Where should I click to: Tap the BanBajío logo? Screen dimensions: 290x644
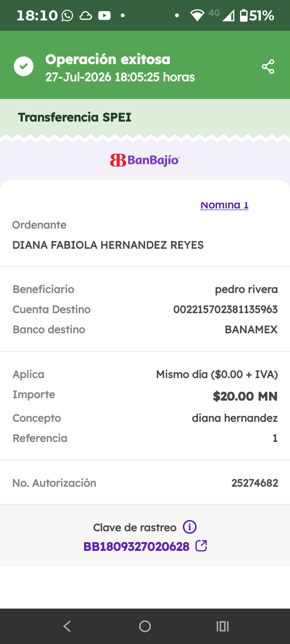tap(145, 160)
